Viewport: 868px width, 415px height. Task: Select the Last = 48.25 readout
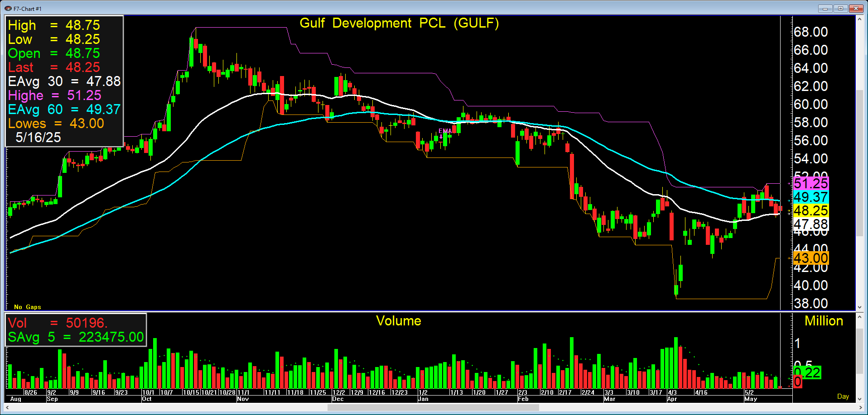54,67
